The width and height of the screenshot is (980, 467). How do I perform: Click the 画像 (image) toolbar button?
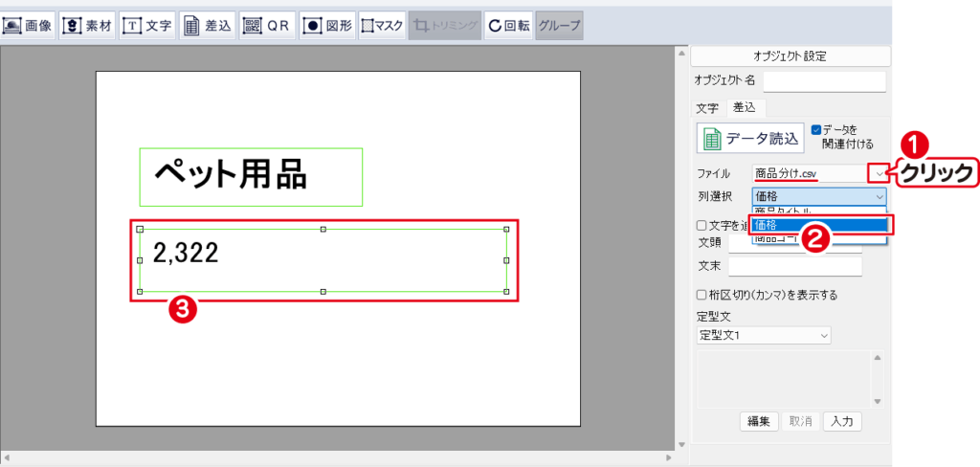28,26
